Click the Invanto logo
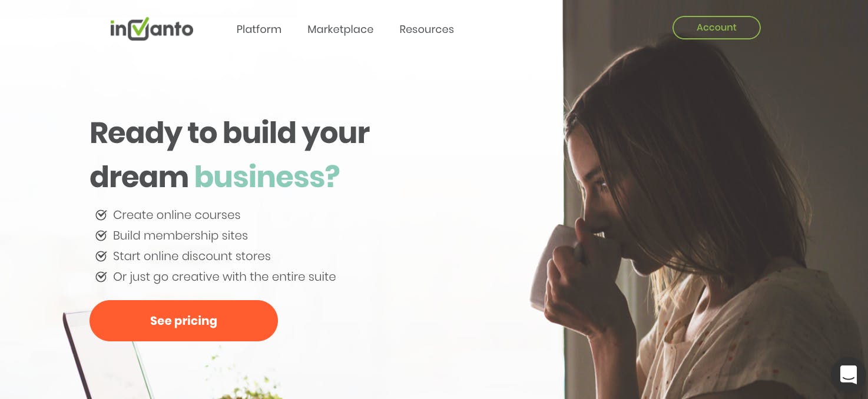The image size is (868, 399). point(152,29)
